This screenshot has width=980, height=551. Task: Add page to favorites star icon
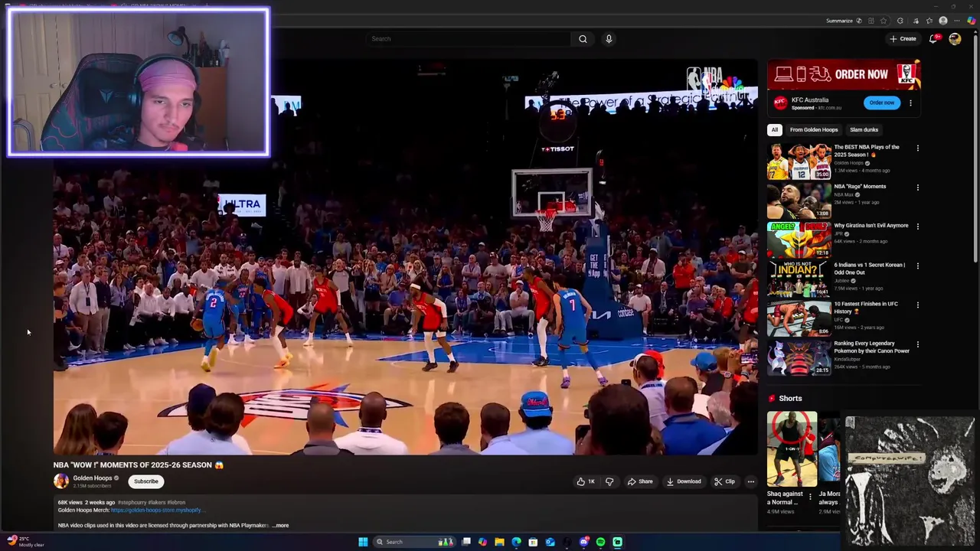click(884, 21)
